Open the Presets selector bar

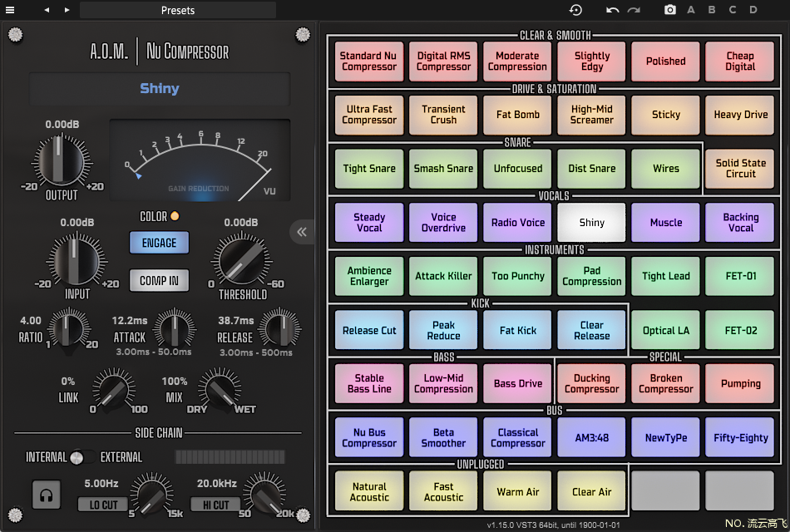[x=178, y=10]
